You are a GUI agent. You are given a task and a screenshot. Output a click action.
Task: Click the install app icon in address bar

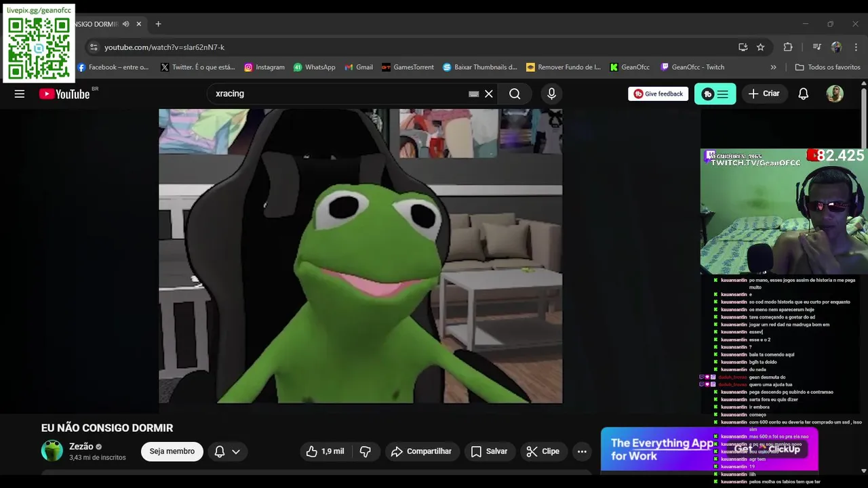tap(743, 47)
